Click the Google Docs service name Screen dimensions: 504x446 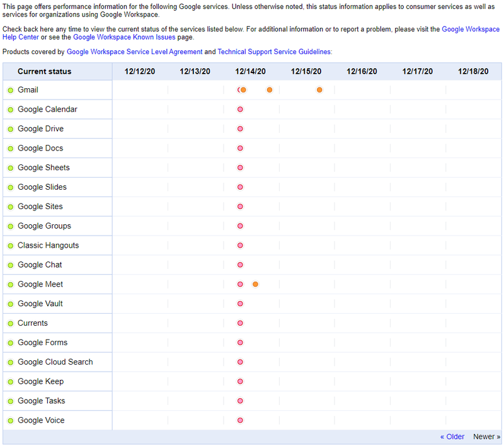tap(40, 149)
